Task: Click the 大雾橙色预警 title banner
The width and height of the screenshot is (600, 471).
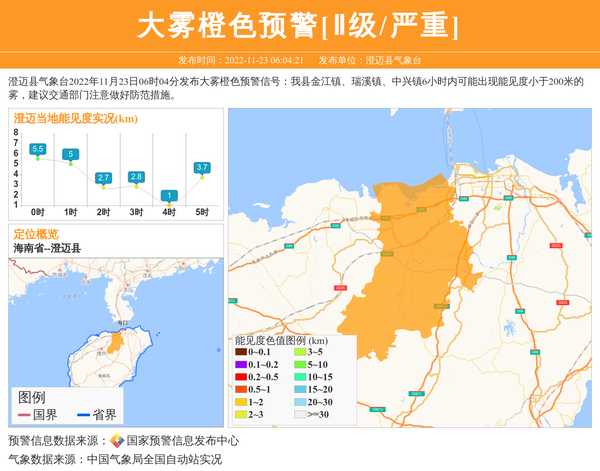Action: [299, 25]
